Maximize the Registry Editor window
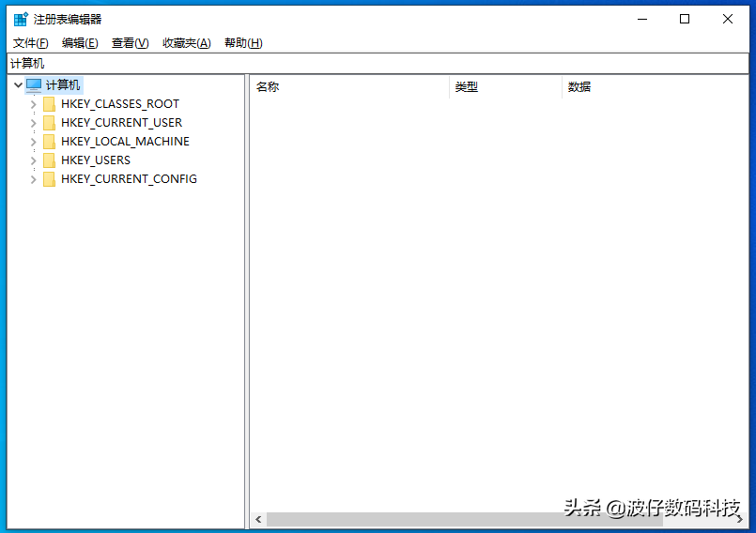The width and height of the screenshot is (756, 533). click(x=685, y=20)
